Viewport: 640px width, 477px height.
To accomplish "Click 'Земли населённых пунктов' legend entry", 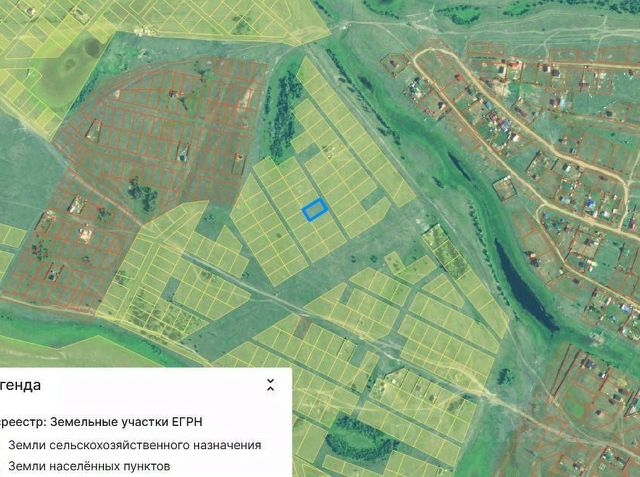I will pos(89,466).
